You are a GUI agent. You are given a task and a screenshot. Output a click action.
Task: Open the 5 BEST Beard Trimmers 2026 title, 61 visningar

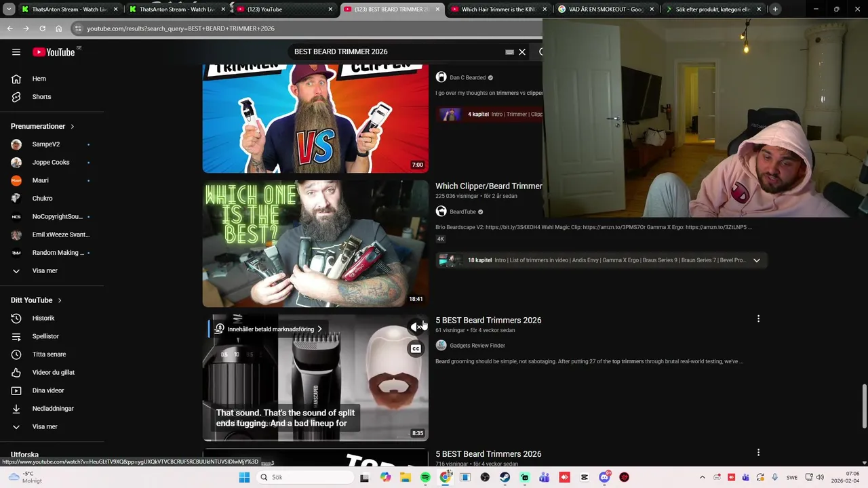(488, 320)
